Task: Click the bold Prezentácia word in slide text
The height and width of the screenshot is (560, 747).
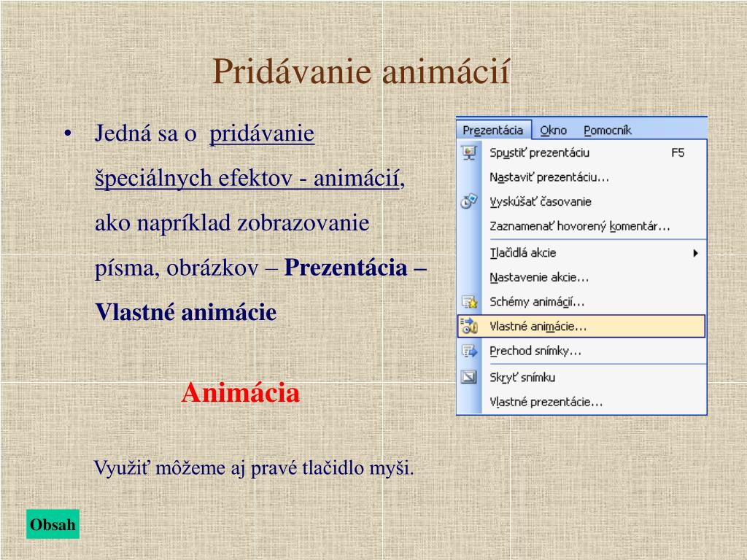Action: 346,268
